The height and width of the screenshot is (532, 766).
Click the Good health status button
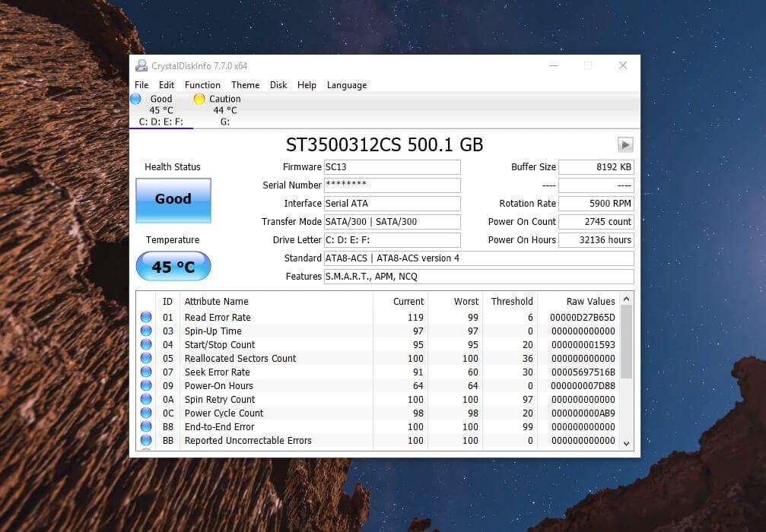[x=173, y=200]
